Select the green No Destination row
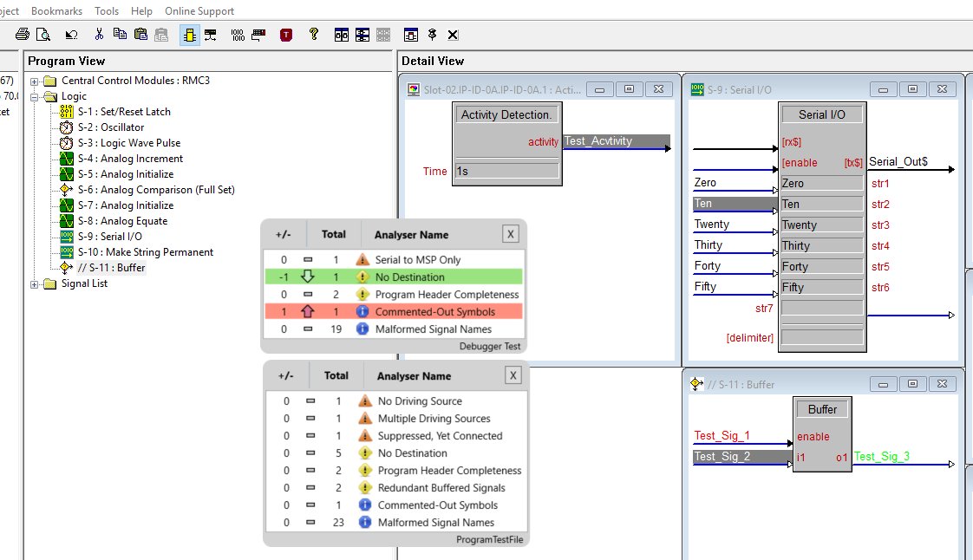The height and width of the screenshot is (560, 973). (394, 277)
